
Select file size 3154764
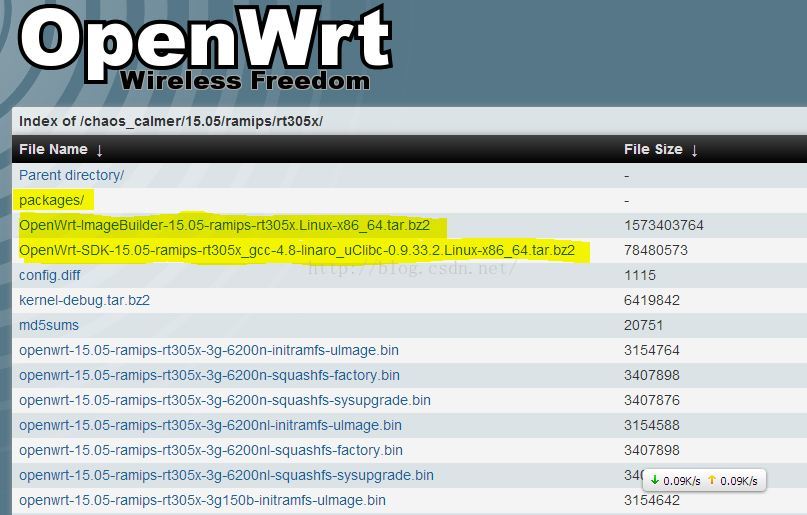pos(652,350)
